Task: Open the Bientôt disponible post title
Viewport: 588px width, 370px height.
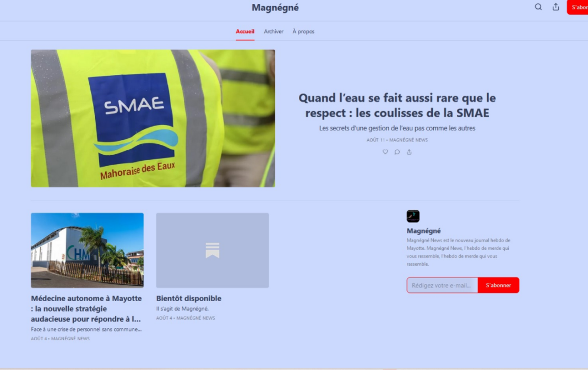Action: [189, 298]
